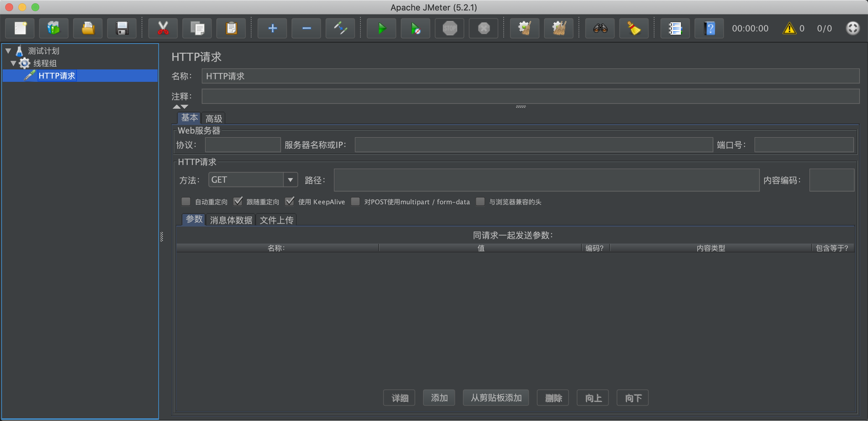Screen dimensions: 868x421
Task: Open Search with binoculars icon
Action: pos(600,28)
